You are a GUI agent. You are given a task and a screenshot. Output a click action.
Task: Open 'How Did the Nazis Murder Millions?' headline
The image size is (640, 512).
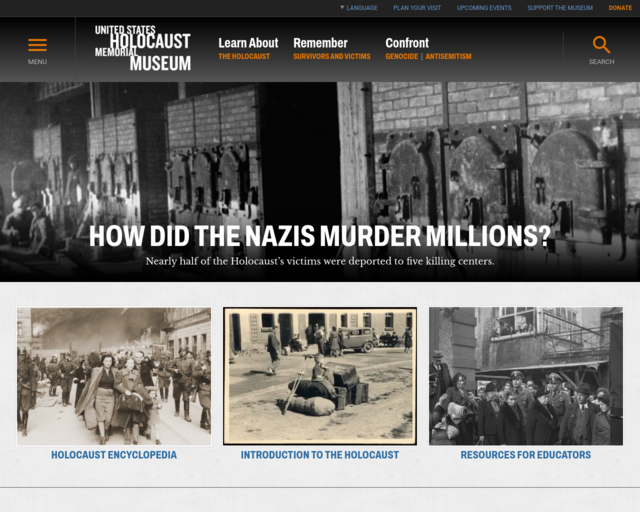pyautogui.click(x=320, y=236)
